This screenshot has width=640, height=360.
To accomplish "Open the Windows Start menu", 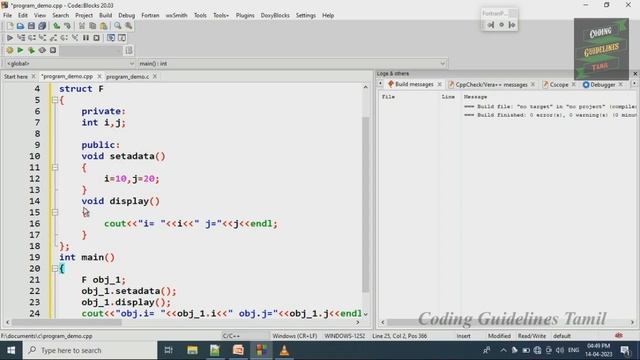I will coord(11,350).
